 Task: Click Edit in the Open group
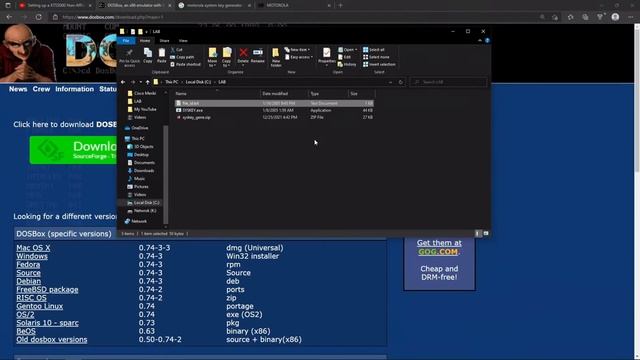pyautogui.click(x=345, y=57)
